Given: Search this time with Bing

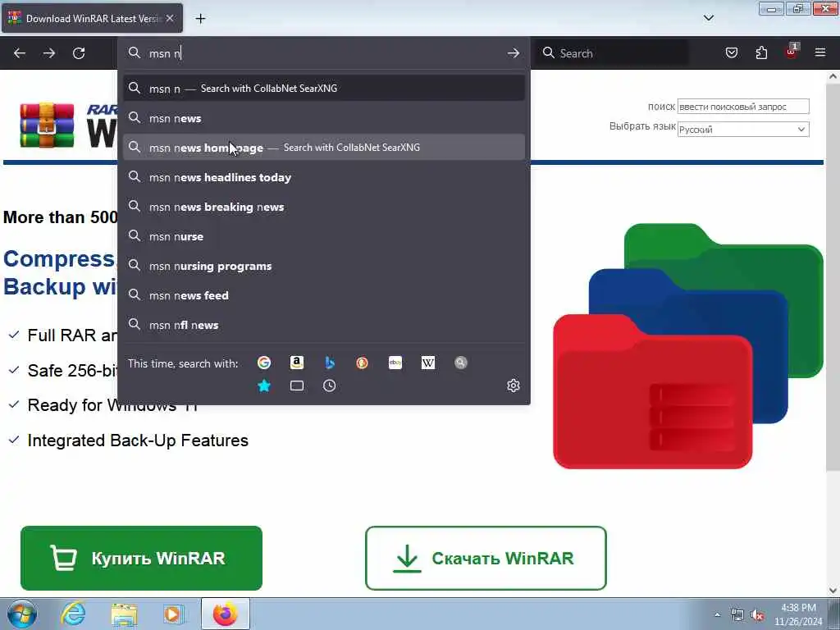Looking at the screenshot, I should (x=330, y=363).
